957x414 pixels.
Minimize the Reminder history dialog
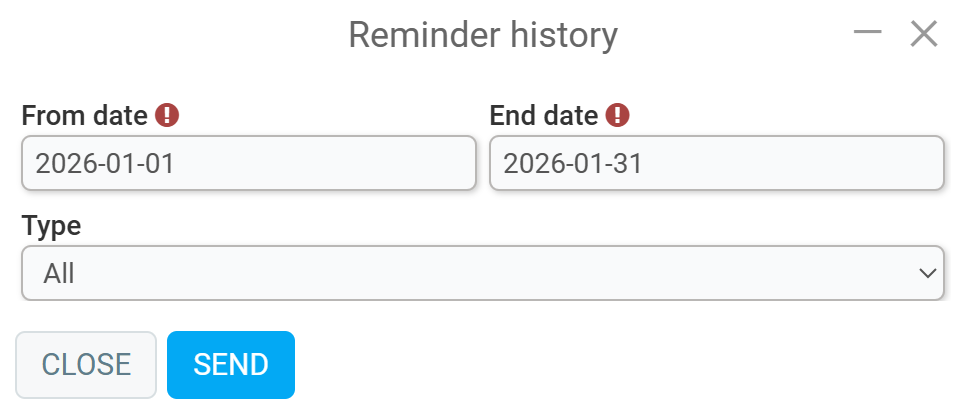(x=867, y=34)
